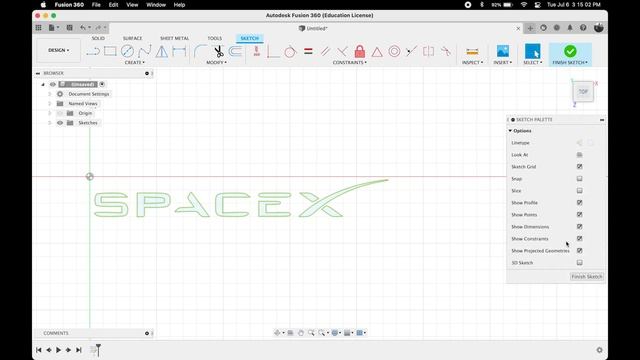Click the Insert image icon
Viewport: 640px width, 360px height.
coord(502,51)
